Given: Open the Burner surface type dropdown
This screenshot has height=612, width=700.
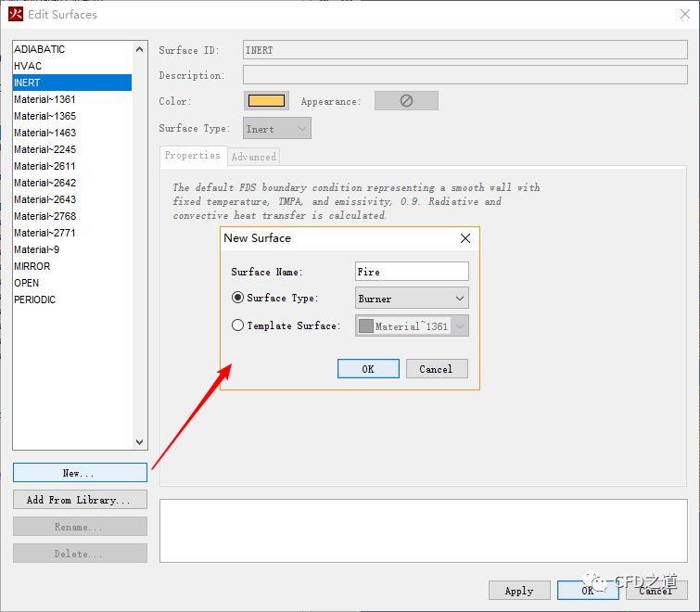Looking at the screenshot, I should click(413, 299).
